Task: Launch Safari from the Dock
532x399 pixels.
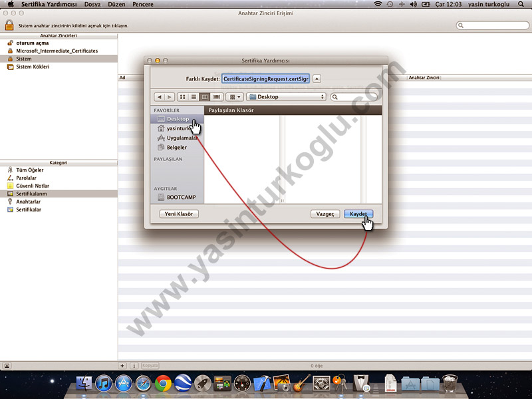Action: coord(143,384)
